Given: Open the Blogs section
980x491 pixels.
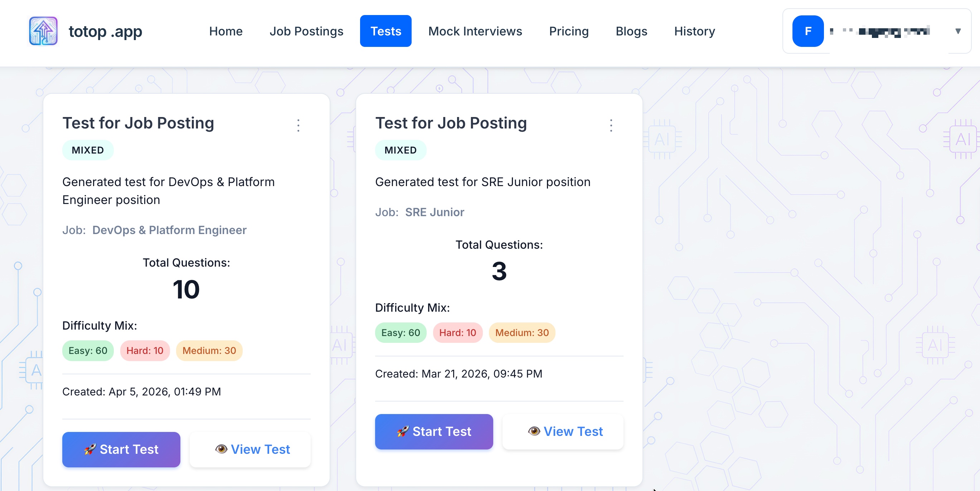Looking at the screenshot, I should 631,31.
